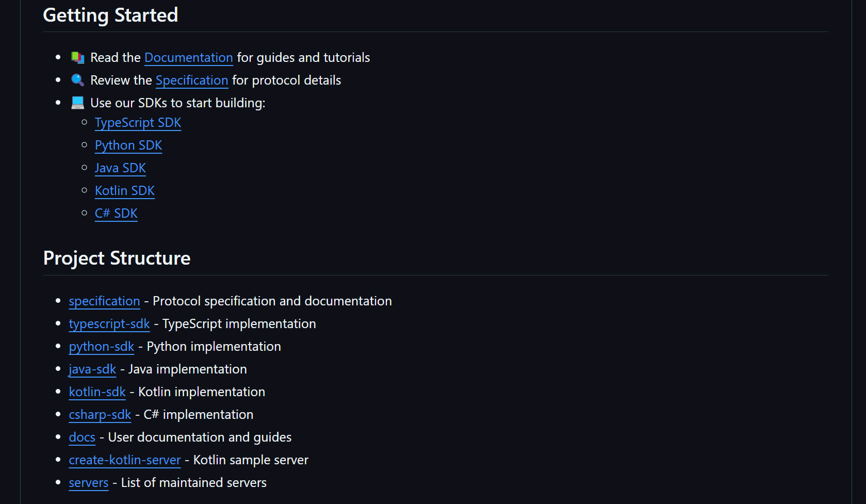
Task: Click 'List of maintained servers' text
Action: pos(194,483)
